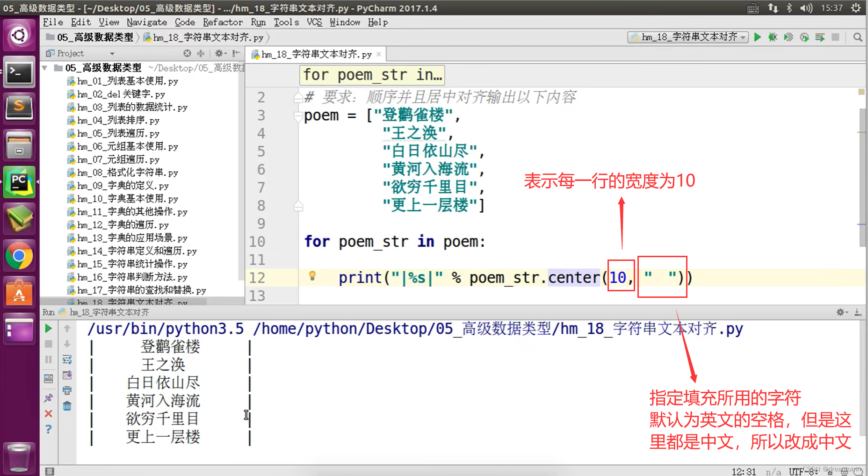Click breadcrumb hm_18_字符串文本对齐.py
This screenshot has height=476, width=868.
click(x=203, y=37)
